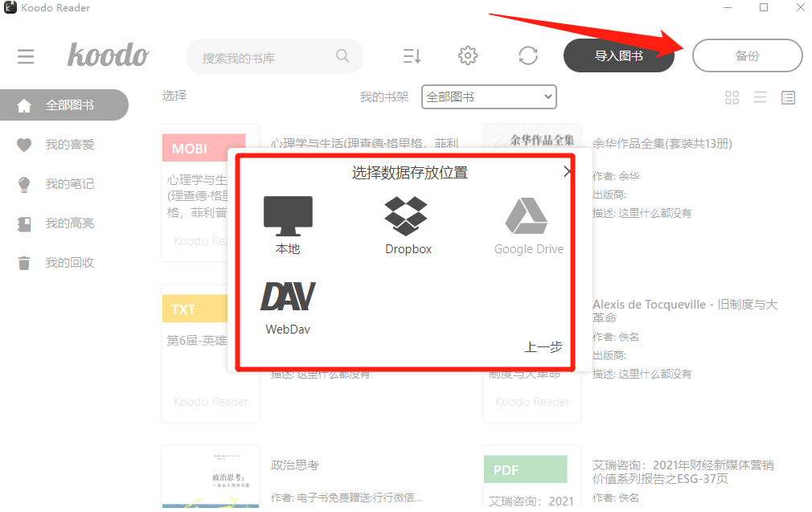812x512 pixels.
Task: Switch to list view icon
Action: (x=760, y=97)
